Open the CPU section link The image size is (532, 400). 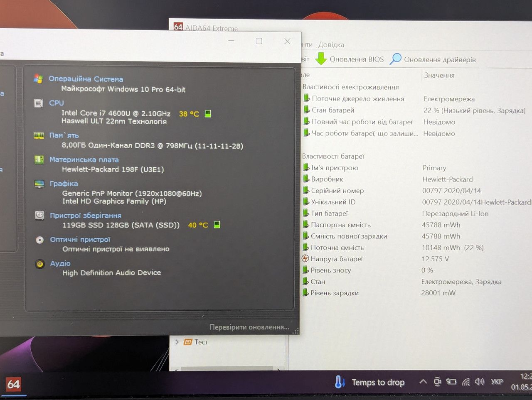pyautogui.click(x=56, y=103)
